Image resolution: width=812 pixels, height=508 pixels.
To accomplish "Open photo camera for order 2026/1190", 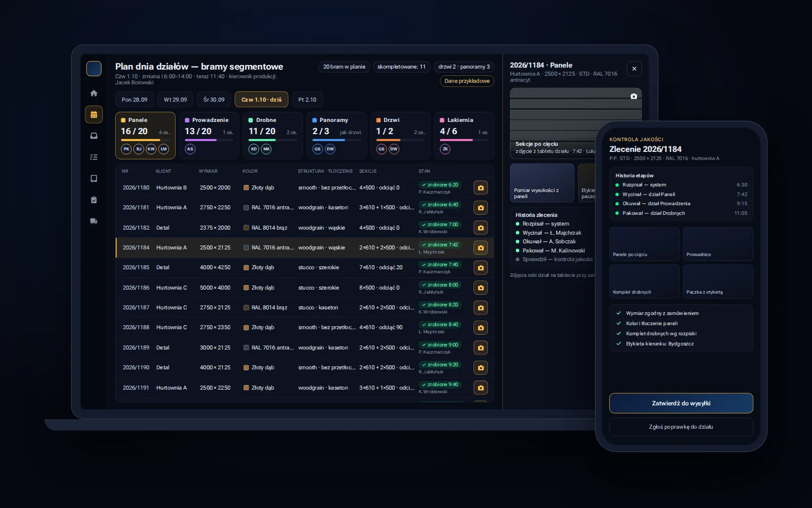I will tap(481, 367).
